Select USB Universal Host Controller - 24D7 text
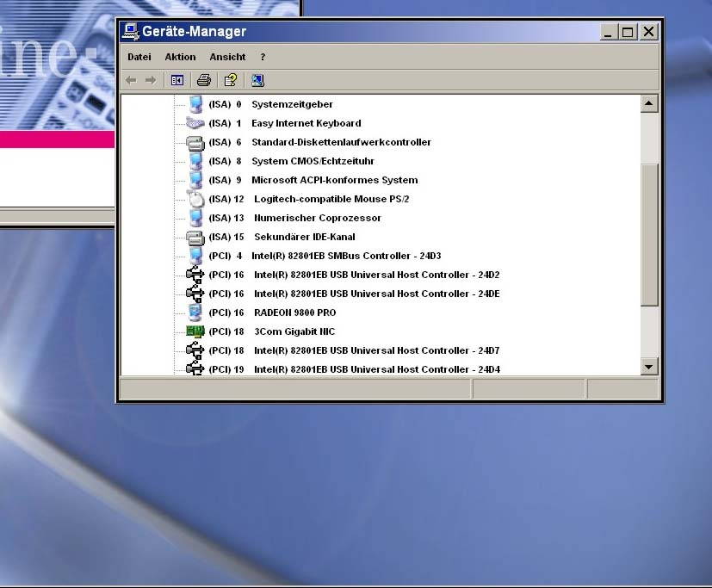 [x=377, y=350]
